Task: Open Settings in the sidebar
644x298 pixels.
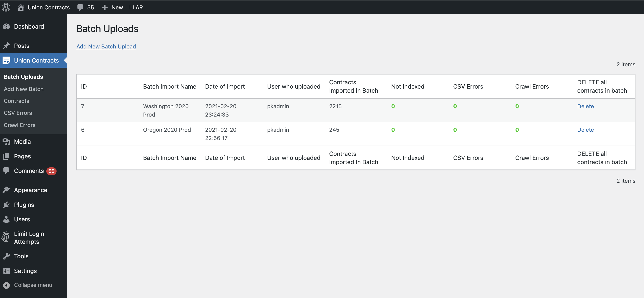Action: click(25, 271)
